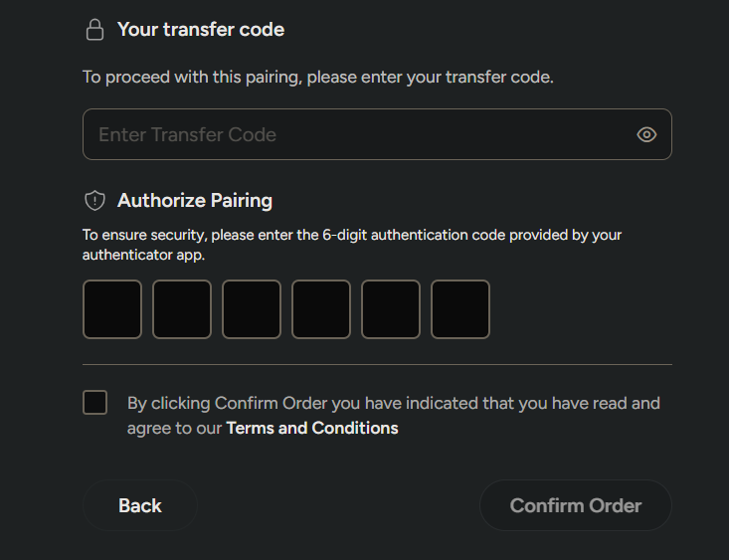Focus the Enter Transfer Code field

377,134
